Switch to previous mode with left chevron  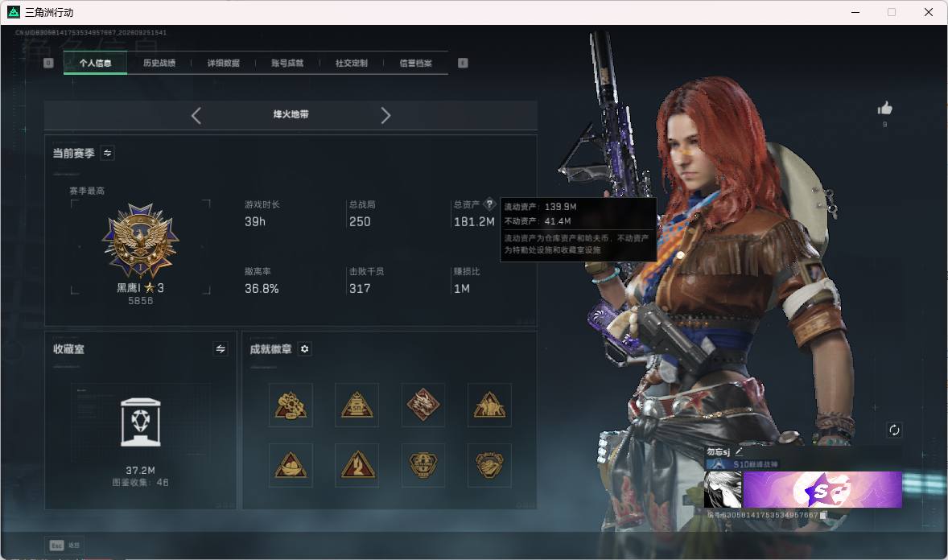[196, 116]
